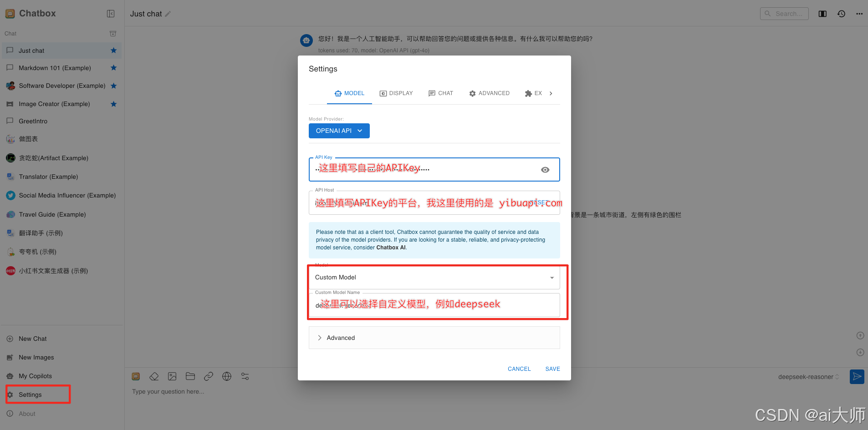
Task: Open the 贪吃蛇(Artifact Example) conversation
Action: point(62,158)
